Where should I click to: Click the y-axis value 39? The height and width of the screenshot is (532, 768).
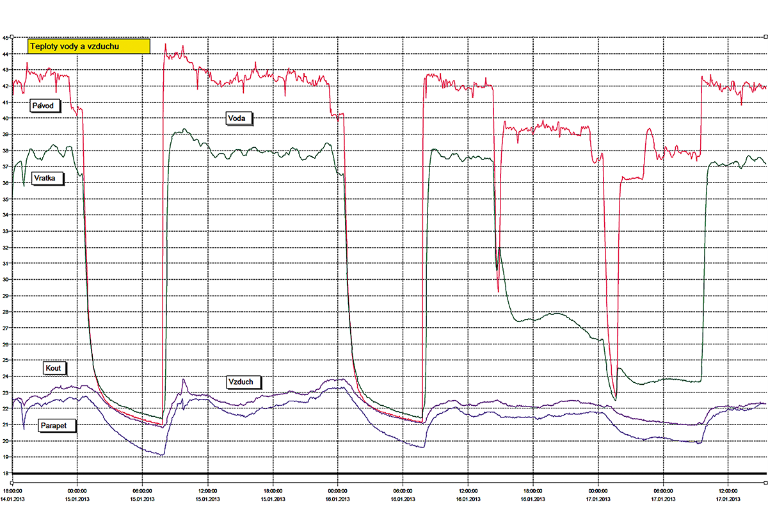[5, 134]
